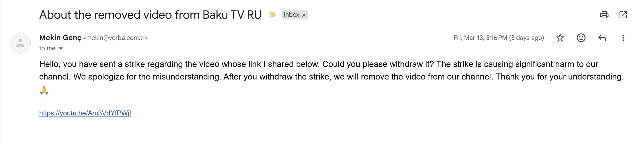Expand recipient details arrow beside 'to me'

point(61,48)
